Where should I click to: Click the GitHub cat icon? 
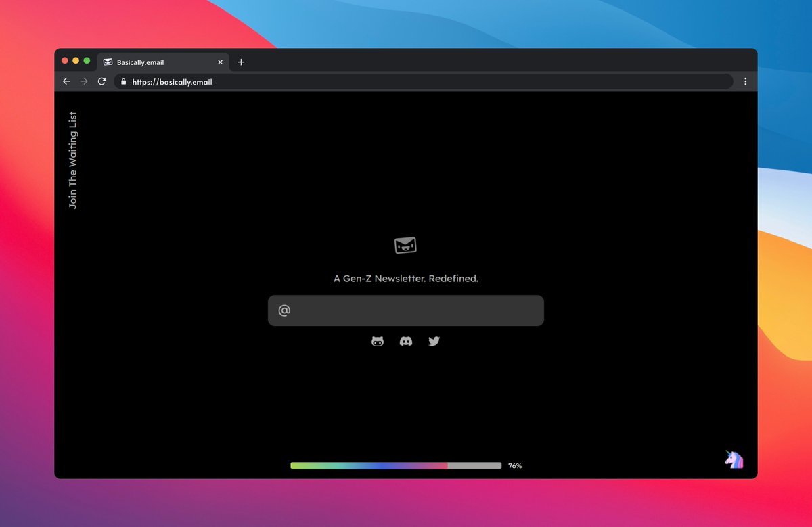coord(378,342)
